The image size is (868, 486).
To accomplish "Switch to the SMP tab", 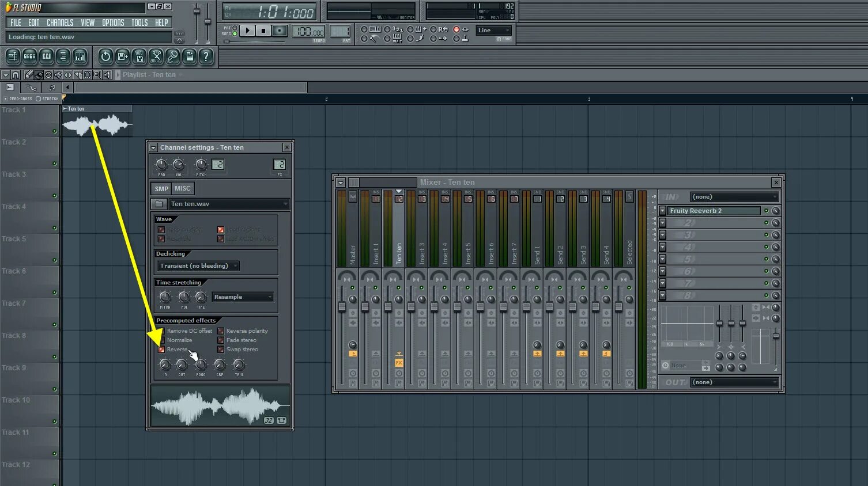I will [x=161, y=188].
